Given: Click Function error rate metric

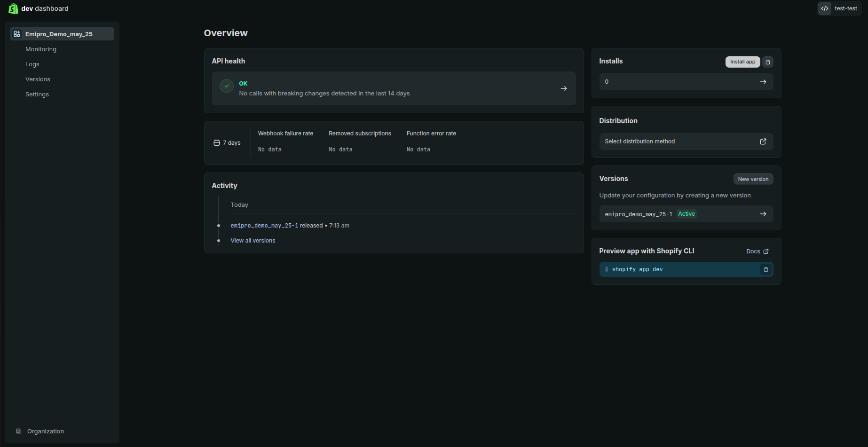Looking at the screenshot, I should pos(431,141).
